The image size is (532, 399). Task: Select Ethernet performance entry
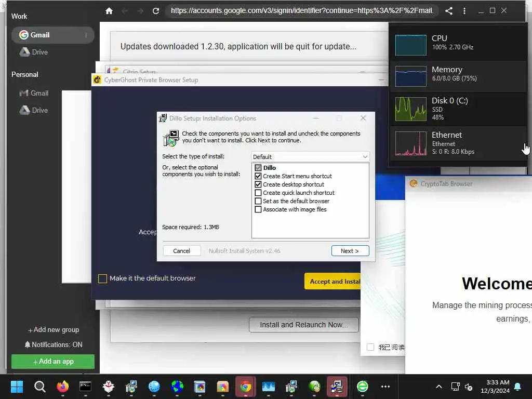(458, 143)
